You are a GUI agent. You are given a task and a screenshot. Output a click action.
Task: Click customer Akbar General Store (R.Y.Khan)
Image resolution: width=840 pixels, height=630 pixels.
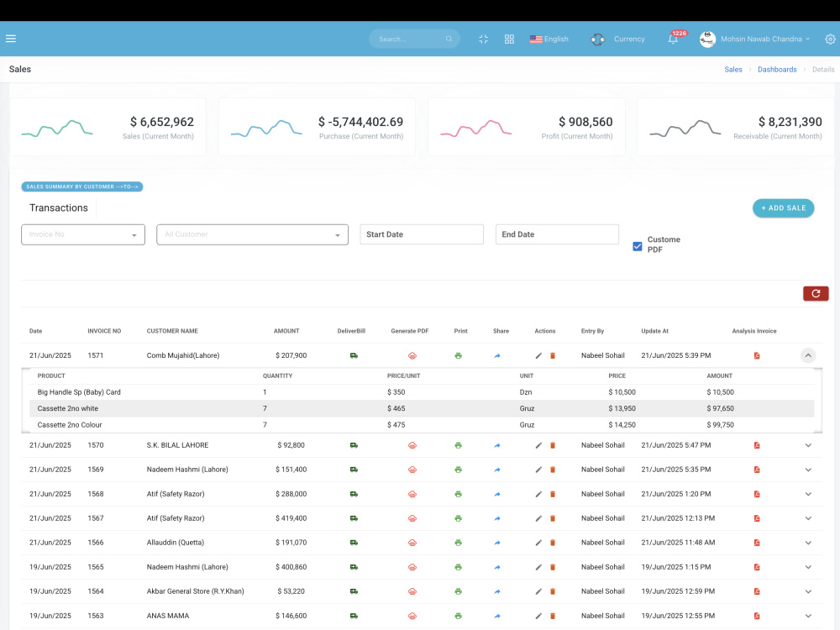(x=196, y=591)
